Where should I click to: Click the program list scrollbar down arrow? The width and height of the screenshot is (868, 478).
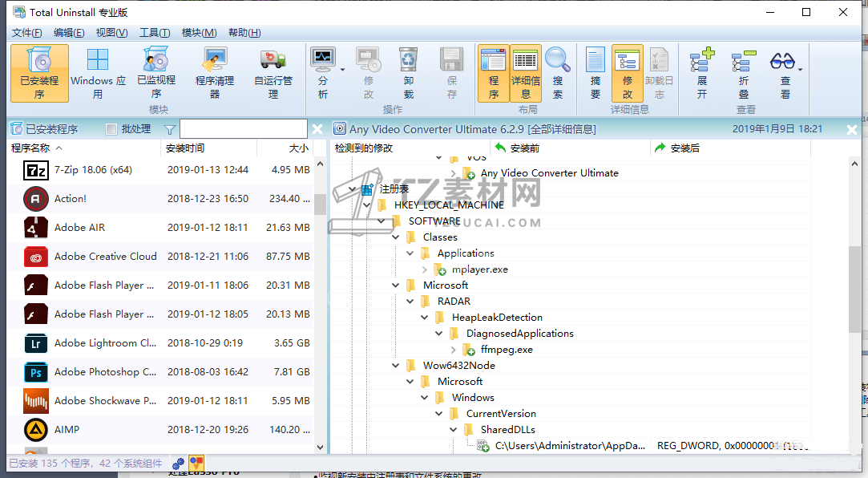coord(320,448)
